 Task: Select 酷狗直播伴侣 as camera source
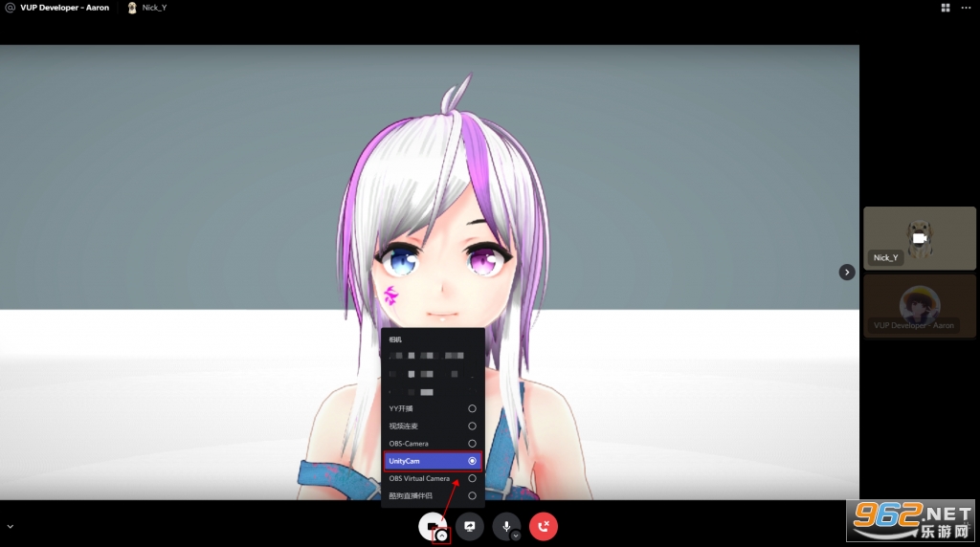coord(433,495)
